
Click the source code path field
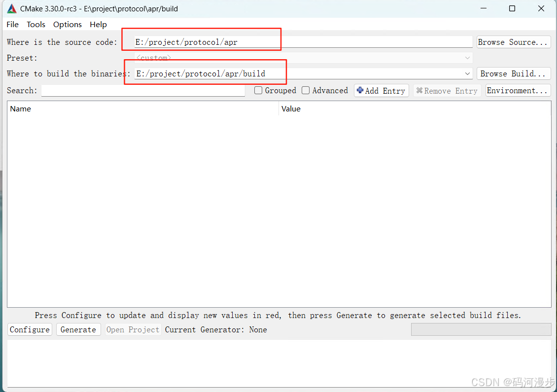point(303,42)
